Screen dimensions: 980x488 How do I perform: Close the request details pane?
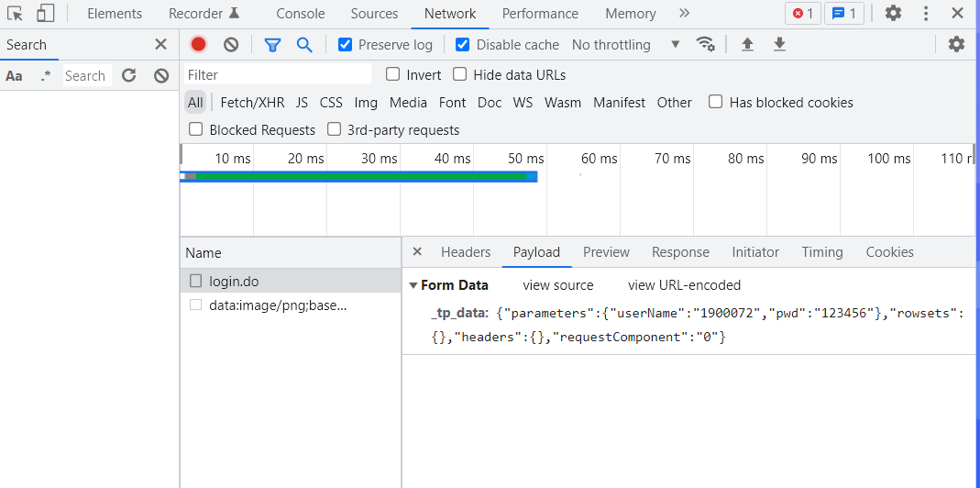417,251
